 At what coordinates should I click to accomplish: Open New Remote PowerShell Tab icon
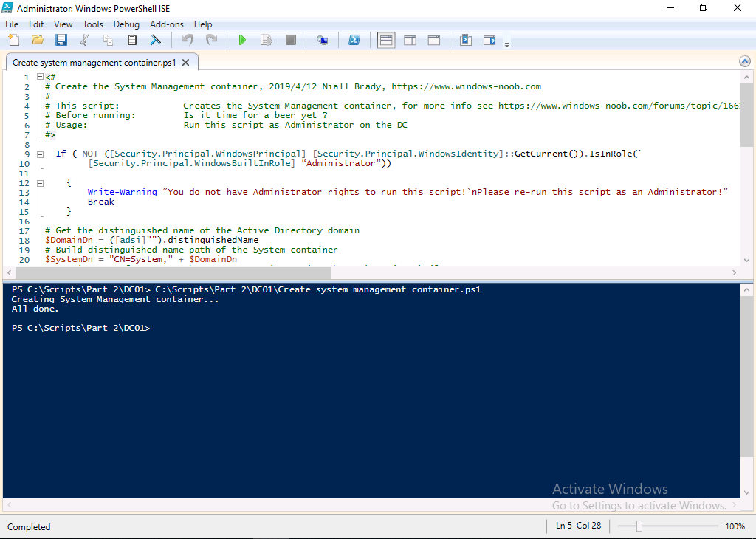322,40
